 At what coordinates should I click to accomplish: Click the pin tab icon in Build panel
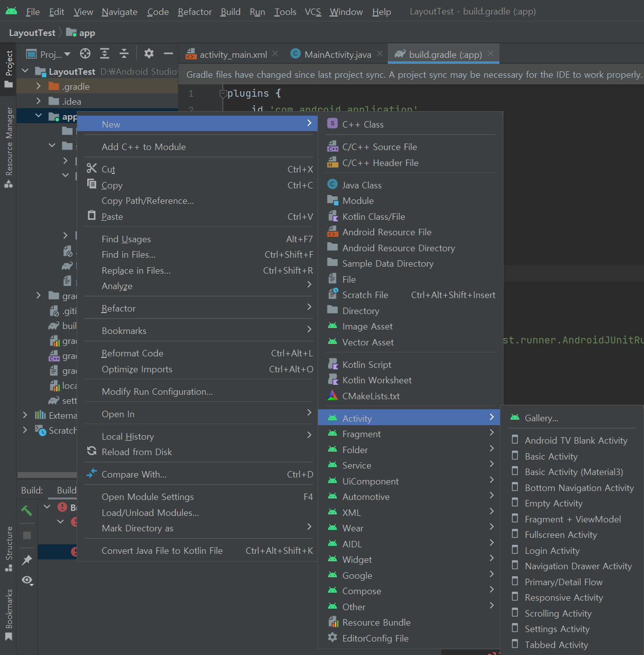[27, 560]
